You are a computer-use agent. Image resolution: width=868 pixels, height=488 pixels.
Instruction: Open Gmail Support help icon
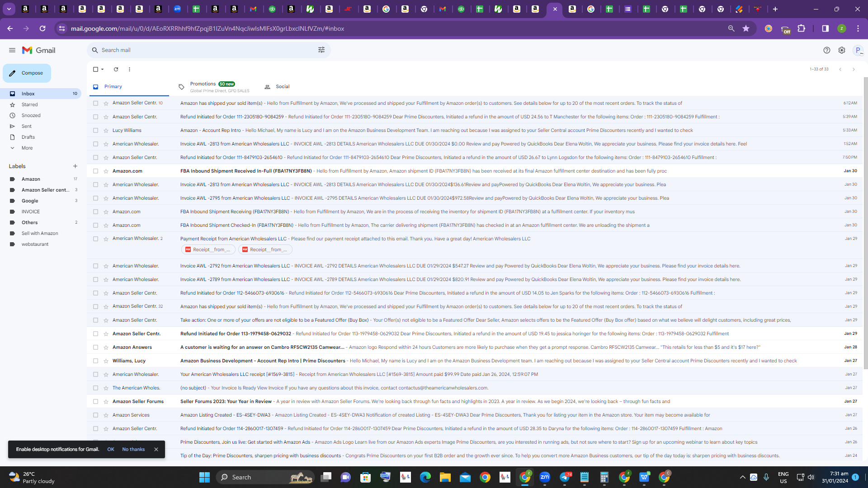click(x=827, y=50)
